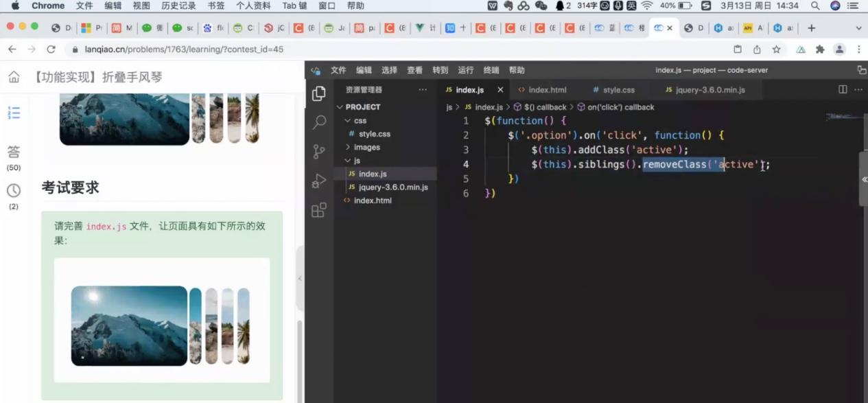Viewport: 868px width, 403px height.
Task: Select index.html in the file explorer
Action: (x=373, y=200)
